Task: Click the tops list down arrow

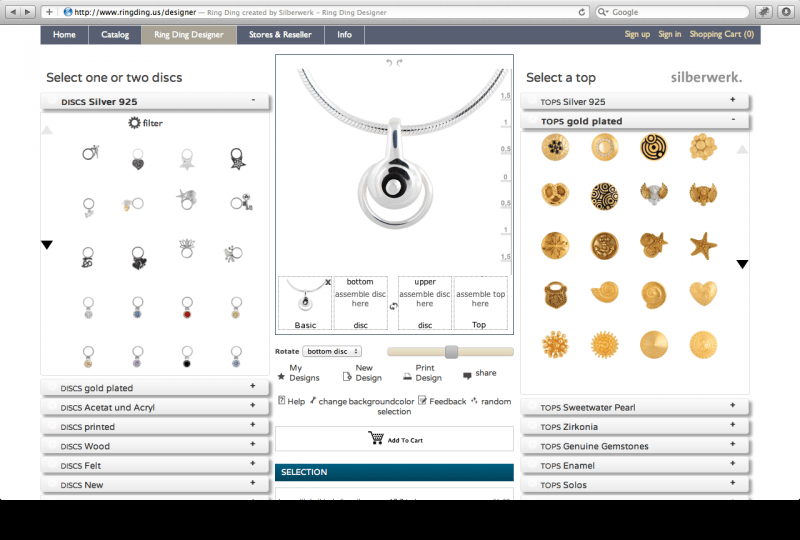Action: tap(742, 264)
